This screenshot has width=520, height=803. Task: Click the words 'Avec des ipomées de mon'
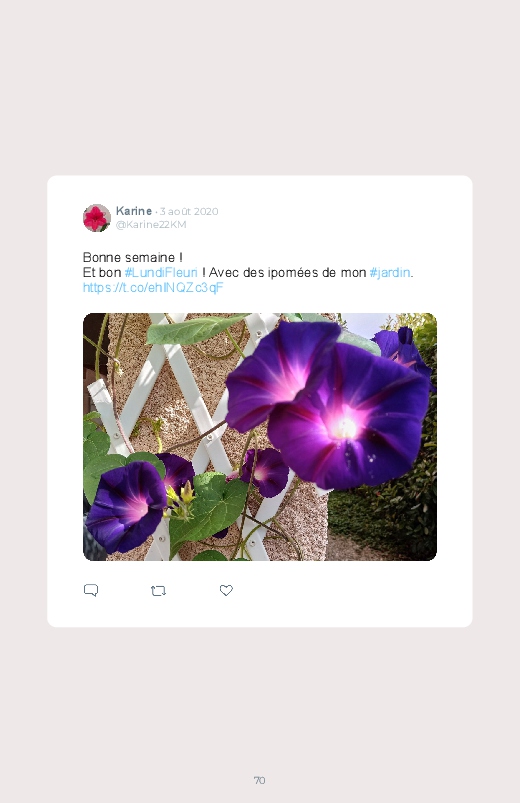coord(287,272)
